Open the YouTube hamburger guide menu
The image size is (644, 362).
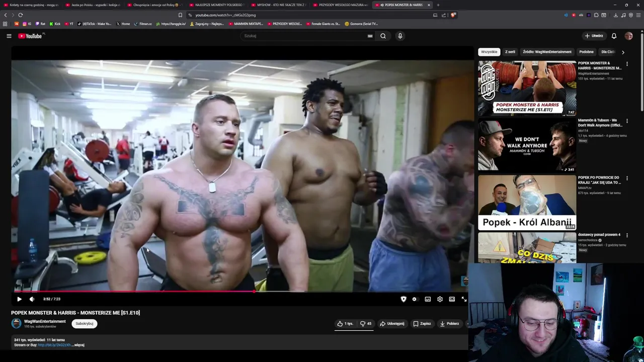pyautogui.click(x=9, y=36)
